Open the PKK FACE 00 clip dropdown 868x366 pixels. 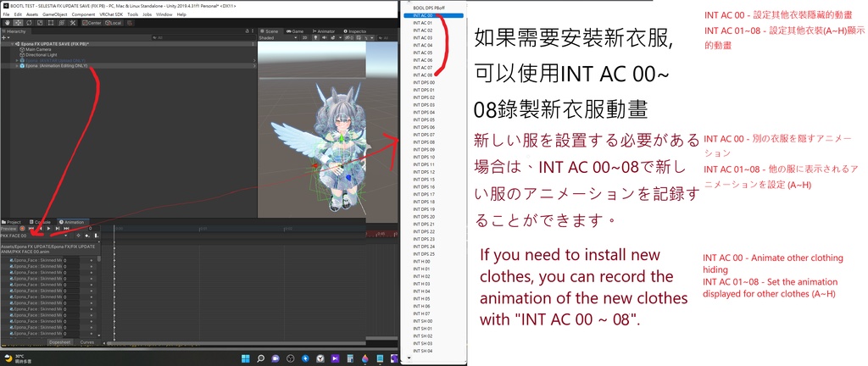[x=34, y=236]
